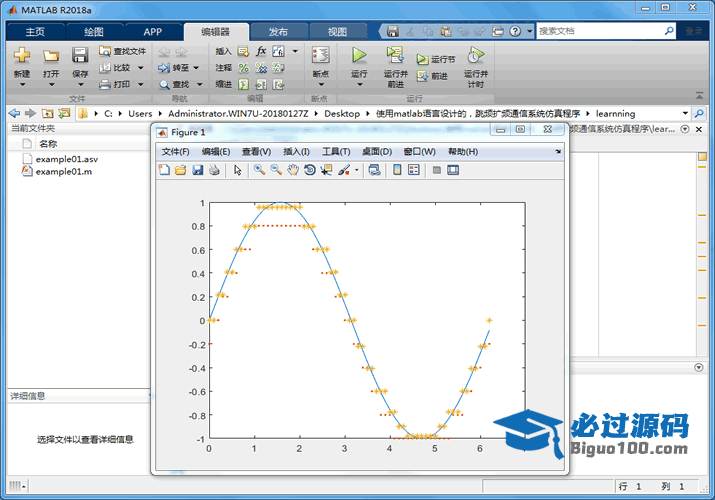The width and height of the screenshot is (715, 500).
Task: Switch to the Publish (发布) tab
Action: click(x=278, y=32)
